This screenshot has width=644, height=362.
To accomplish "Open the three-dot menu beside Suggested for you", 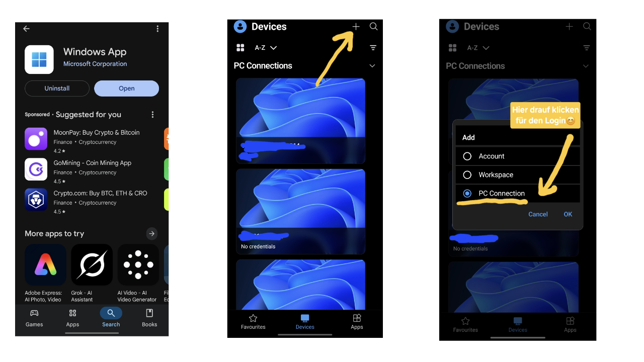I will (152, 115).
